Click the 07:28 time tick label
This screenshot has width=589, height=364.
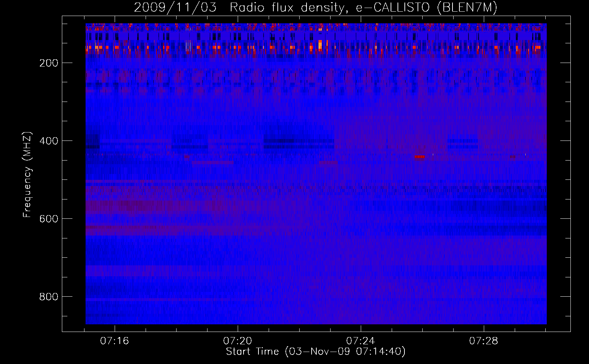483,341
